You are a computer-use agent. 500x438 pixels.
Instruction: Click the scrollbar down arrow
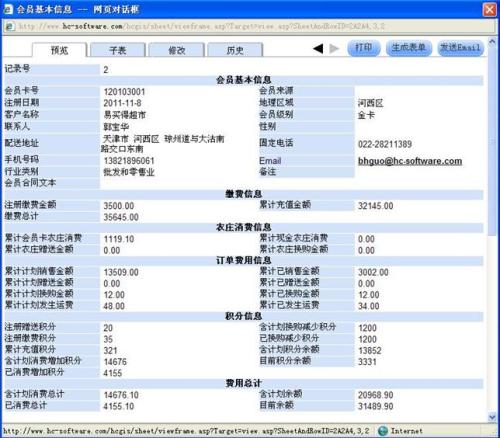[x=492, y=417]
